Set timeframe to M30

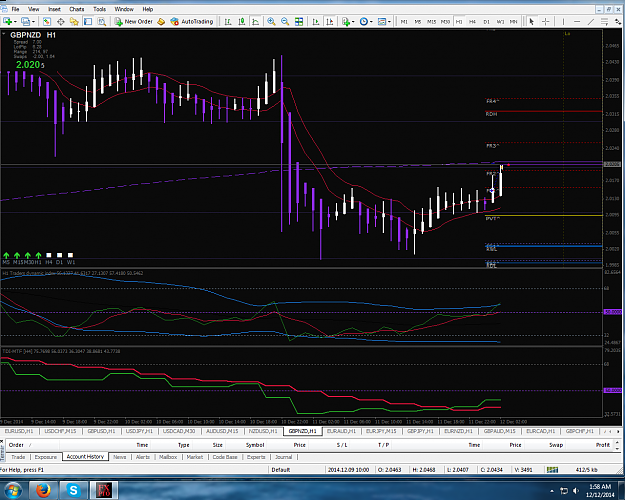coord(445,22)
